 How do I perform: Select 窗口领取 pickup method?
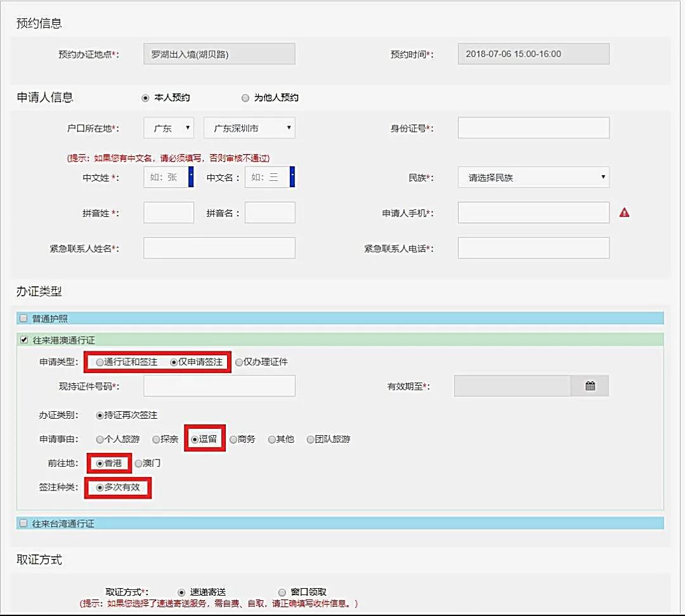pos(282,592)
